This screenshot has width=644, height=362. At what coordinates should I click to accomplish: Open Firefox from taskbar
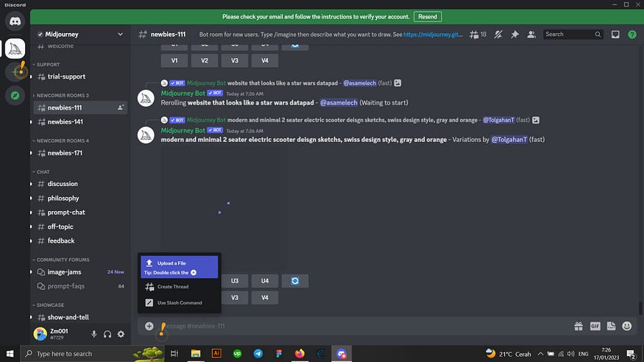click(x=300, y=353)
